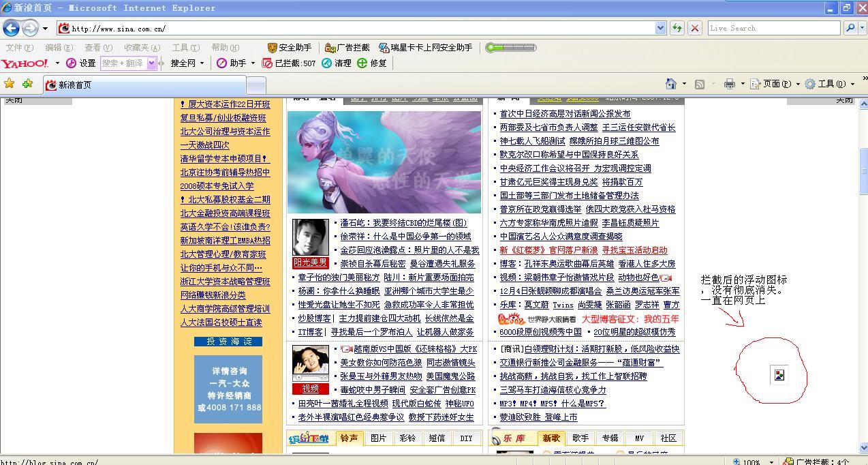The image size is (868, 465).
Task: Click the 视频 red label under thumbnail
Action: tap(311, 389)
